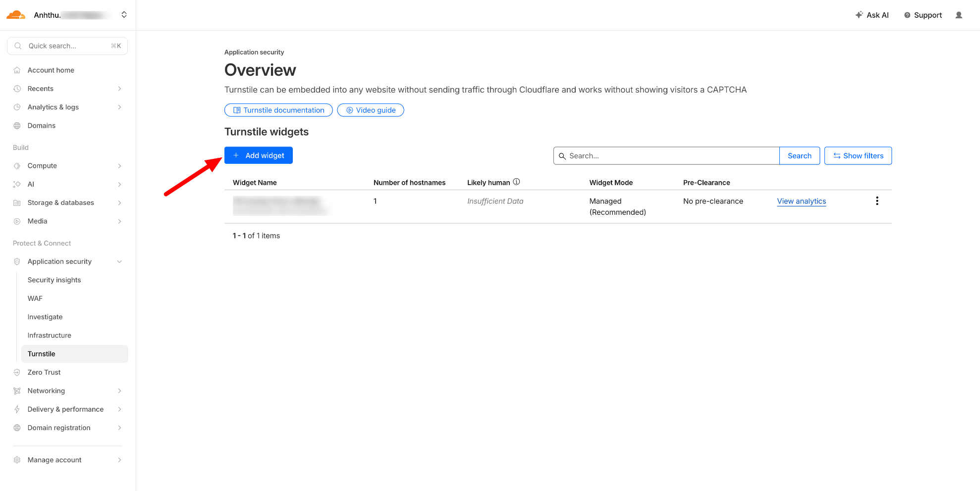Image resolution: width=980 pixels, height=491 pixels.
Task: Click Show filters button
Action: pyautogui.click(x=858, y=156)
